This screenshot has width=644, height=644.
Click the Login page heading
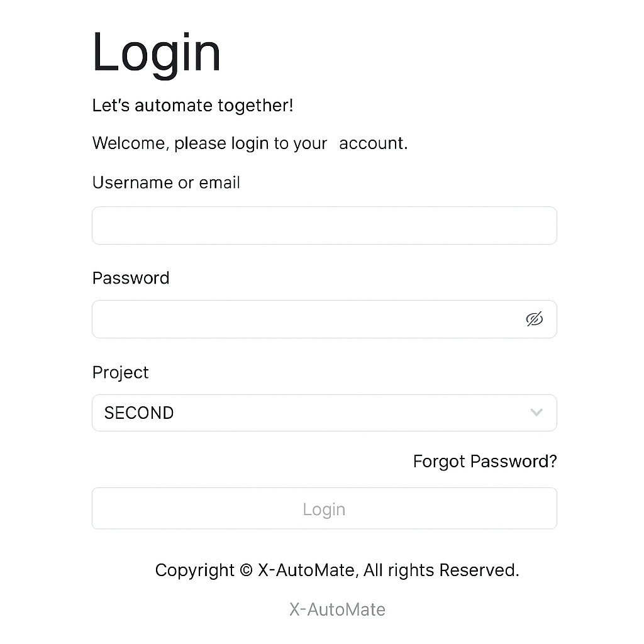tap(156, 53)
